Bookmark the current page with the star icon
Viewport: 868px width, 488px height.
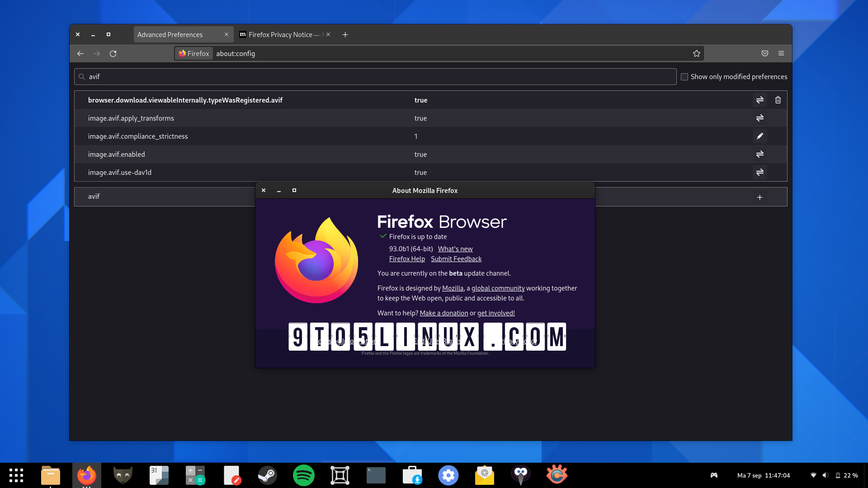click(x=696, y=53)
